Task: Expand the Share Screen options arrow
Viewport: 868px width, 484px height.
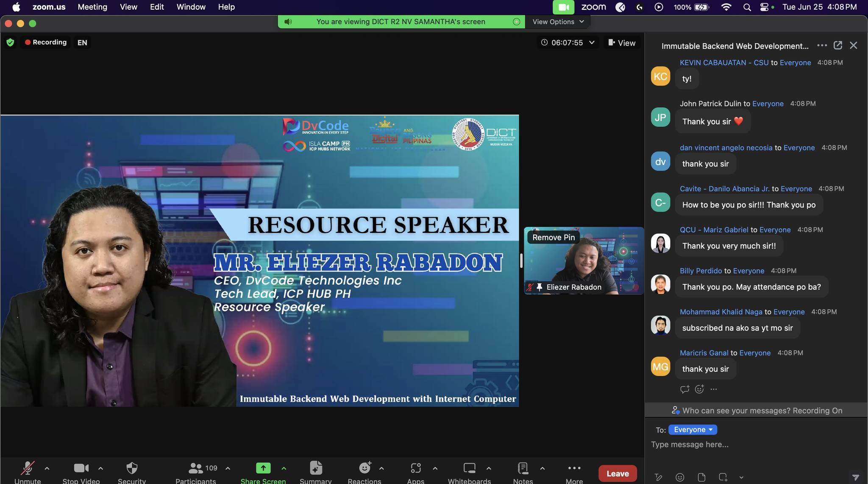Action: [x=284, y=468]
